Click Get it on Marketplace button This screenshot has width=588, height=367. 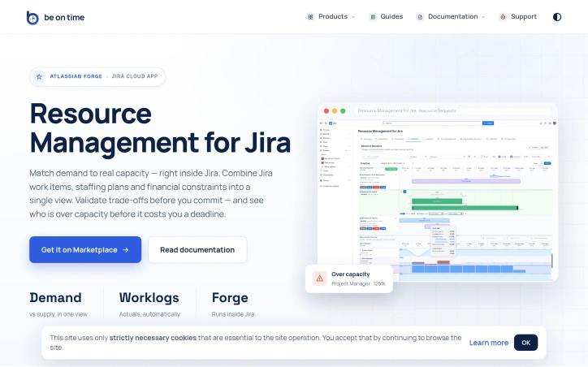[x=85, y=249]
